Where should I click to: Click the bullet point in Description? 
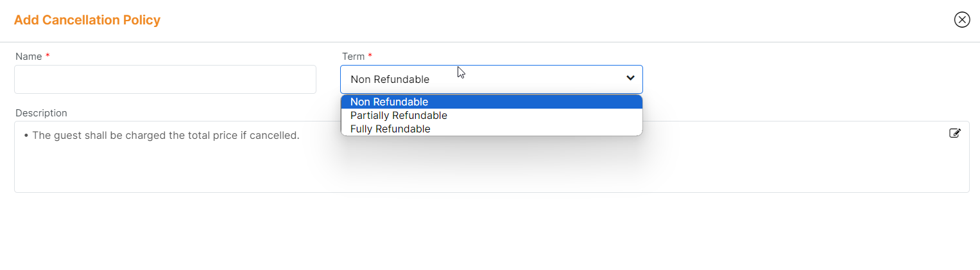pos(26,136)
